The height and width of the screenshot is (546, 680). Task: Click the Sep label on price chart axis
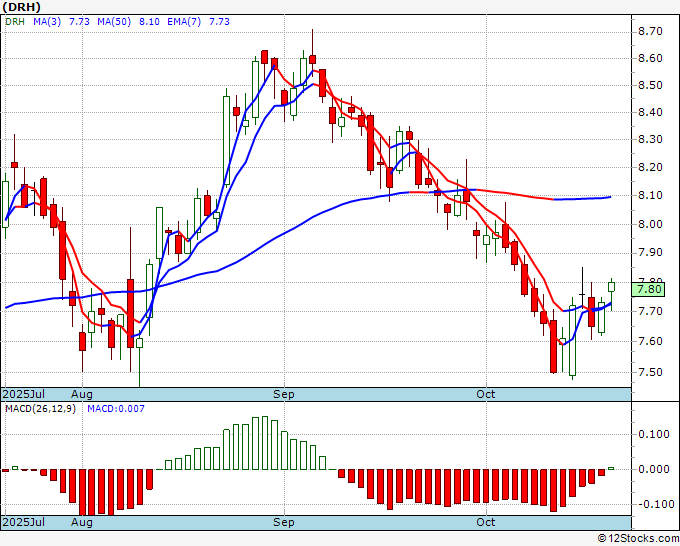284,394
